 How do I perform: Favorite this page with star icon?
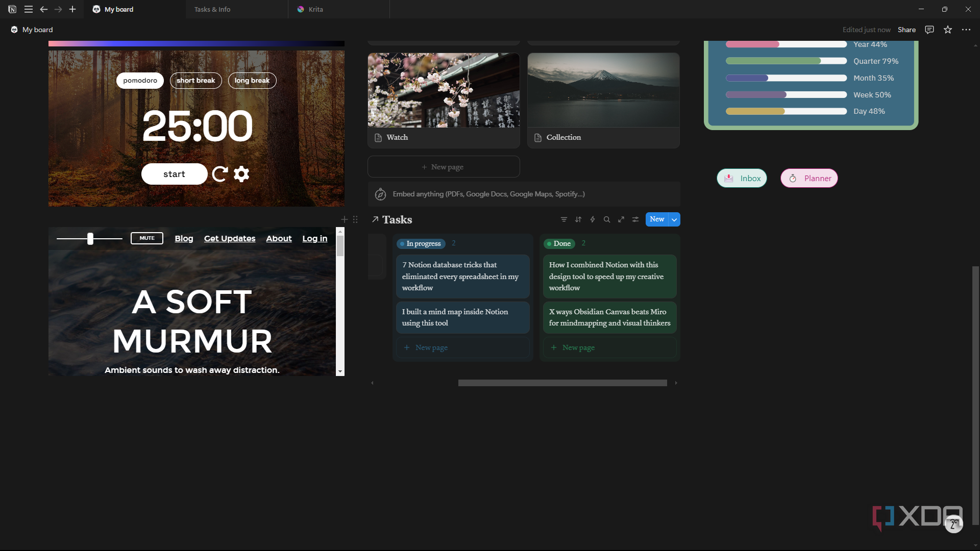click(x=948, y=30)
